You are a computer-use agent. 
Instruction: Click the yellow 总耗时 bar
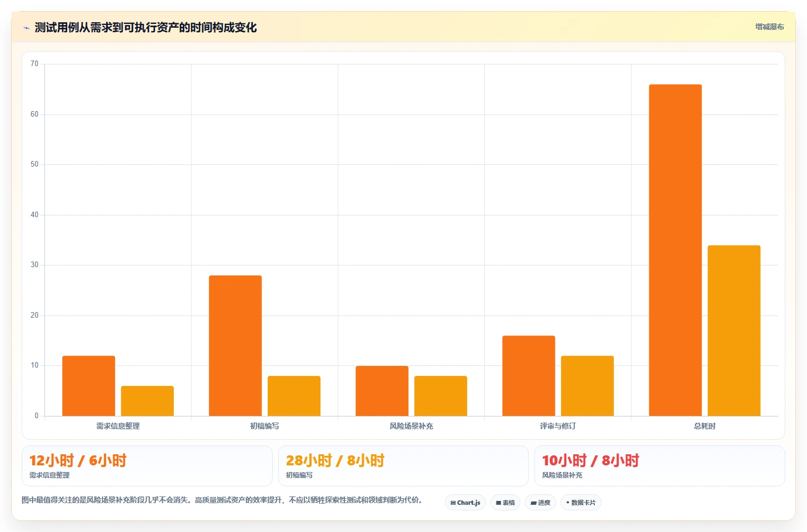pos(734,330)
